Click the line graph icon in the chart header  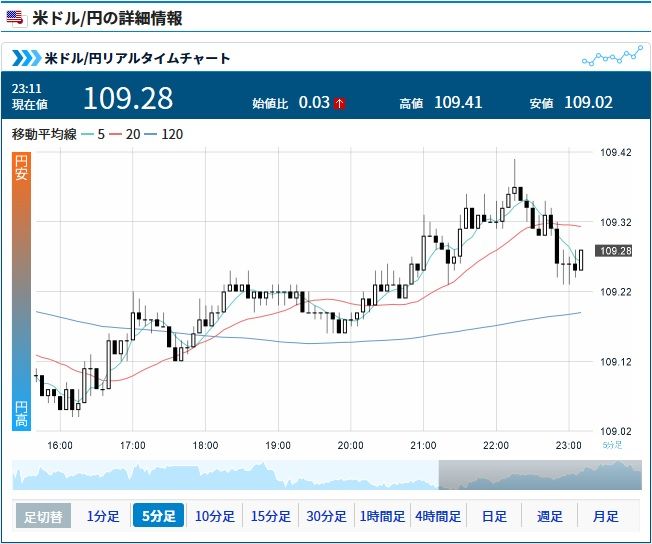tap(612, 56)
